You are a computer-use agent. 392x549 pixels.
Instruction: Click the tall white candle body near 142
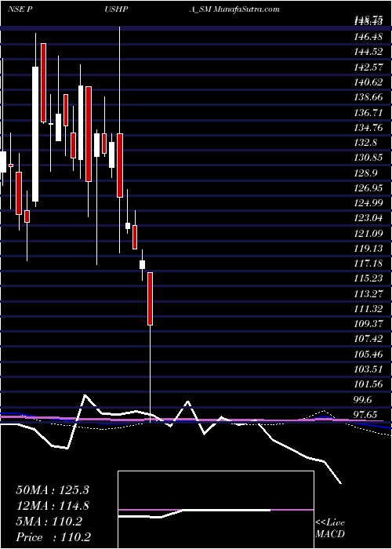pyautogui.click(x=35, y=134)
